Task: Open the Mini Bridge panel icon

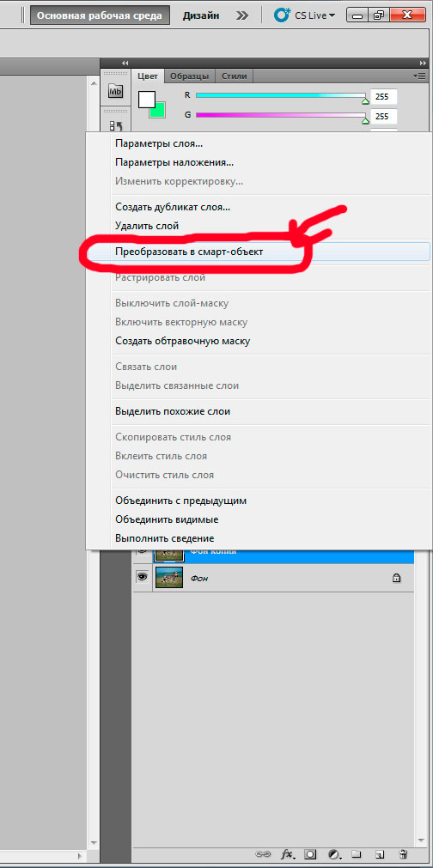Action: [x=115, y=91]
